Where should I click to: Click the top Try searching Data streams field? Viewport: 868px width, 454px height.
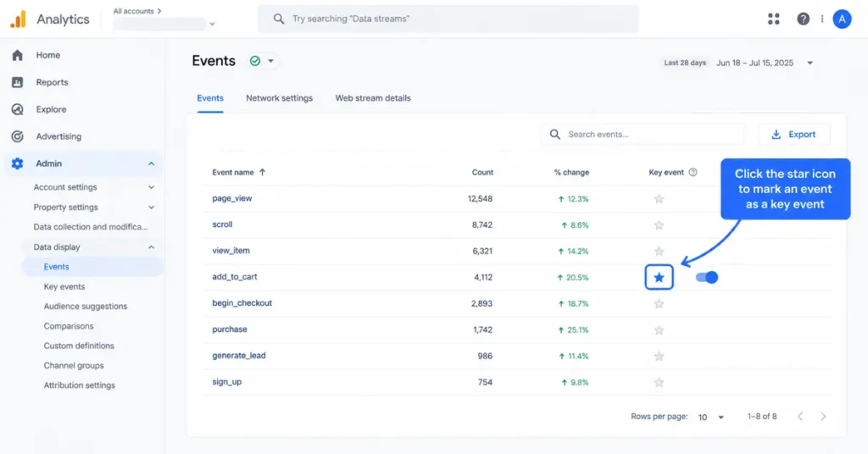point(448,19)
